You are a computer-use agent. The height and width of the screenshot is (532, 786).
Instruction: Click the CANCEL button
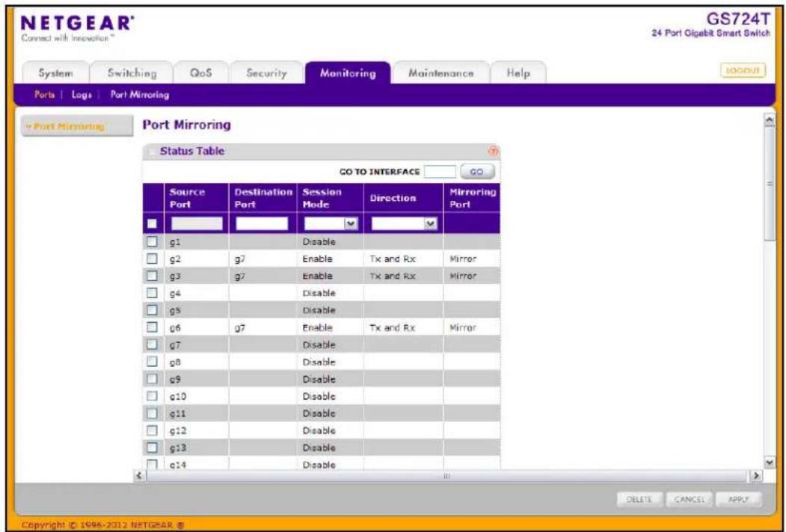tap(689, 499)
